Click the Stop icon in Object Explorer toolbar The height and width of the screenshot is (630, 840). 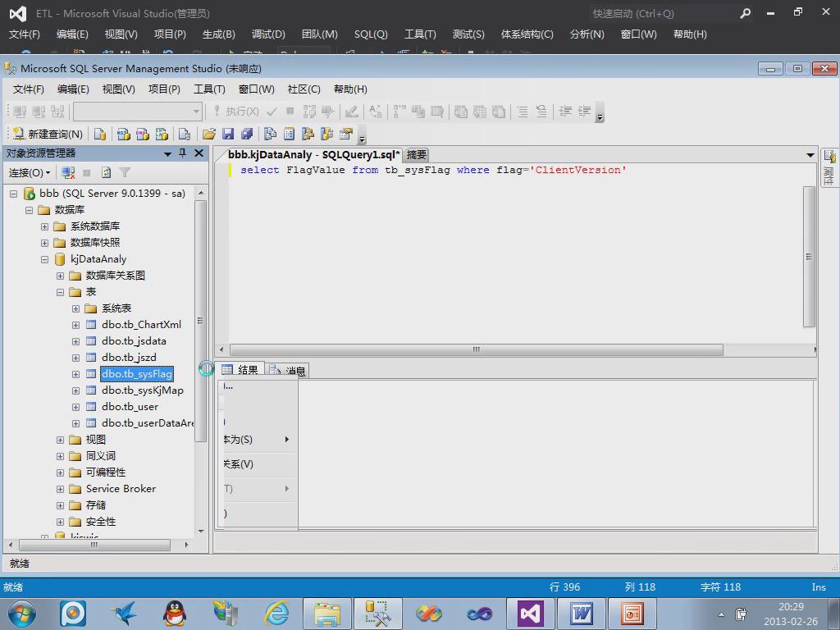coord(87,172)
